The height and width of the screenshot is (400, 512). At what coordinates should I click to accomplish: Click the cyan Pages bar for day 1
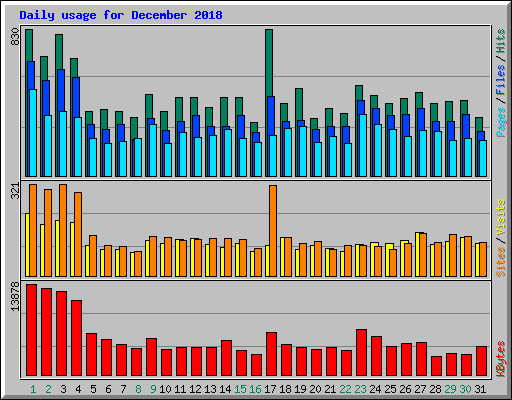(33, 133)
